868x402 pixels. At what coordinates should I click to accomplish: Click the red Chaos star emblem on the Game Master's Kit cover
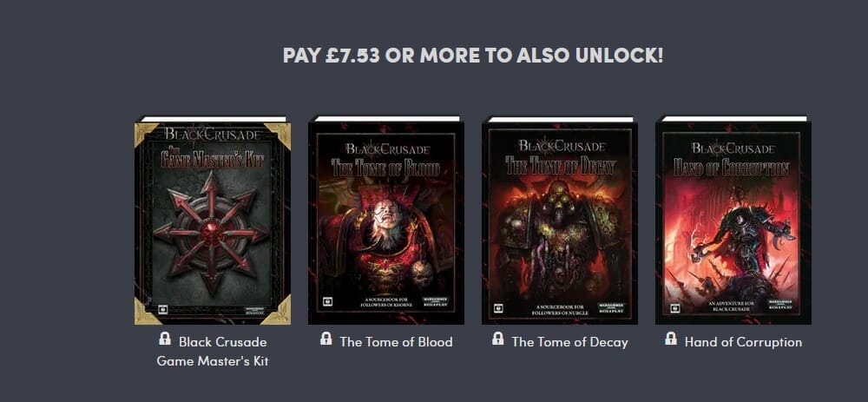[212, 233]
